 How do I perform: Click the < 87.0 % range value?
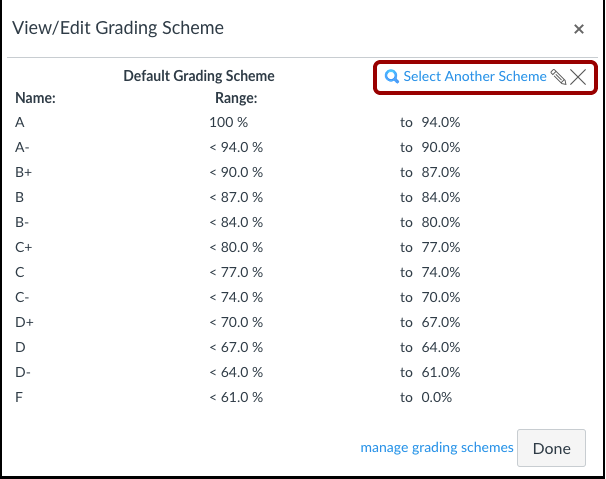tap(236, 198)
